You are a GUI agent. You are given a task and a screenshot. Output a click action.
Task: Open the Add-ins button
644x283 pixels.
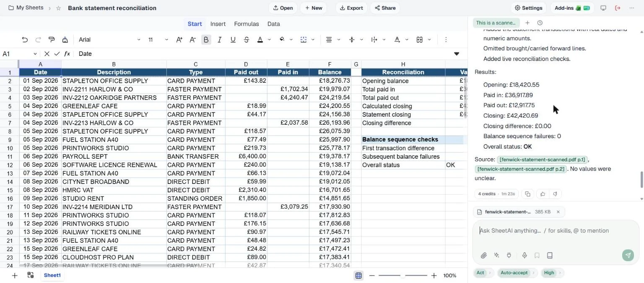click(572, 8)
